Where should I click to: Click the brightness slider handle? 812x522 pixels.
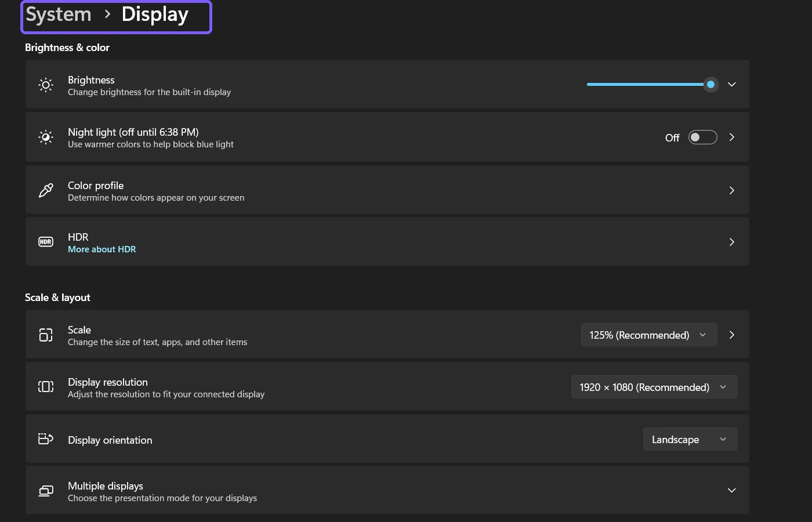[x=710, y=85]
